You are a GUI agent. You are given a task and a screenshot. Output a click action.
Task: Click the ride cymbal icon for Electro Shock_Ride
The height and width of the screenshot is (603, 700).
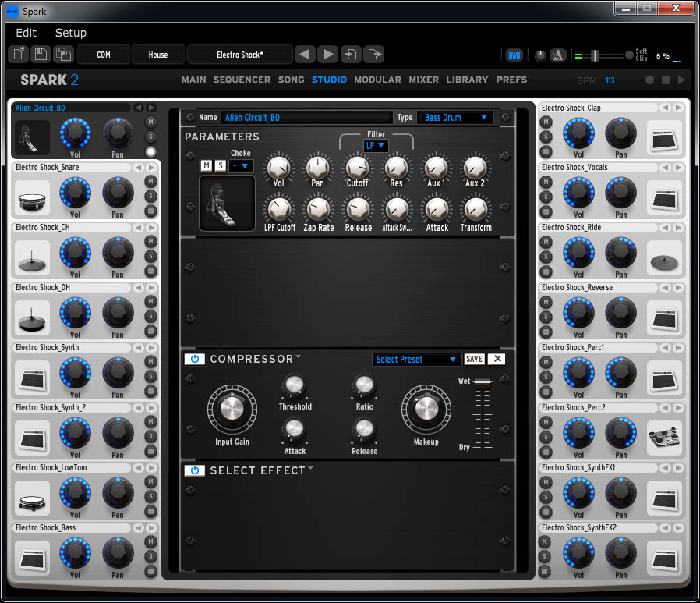[664, 257]
